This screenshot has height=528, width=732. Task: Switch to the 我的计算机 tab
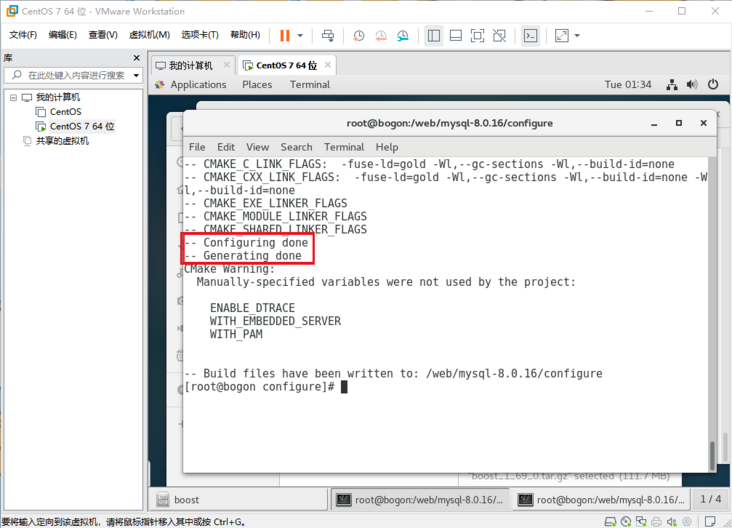pyautogui.click(x=190, y=66)
